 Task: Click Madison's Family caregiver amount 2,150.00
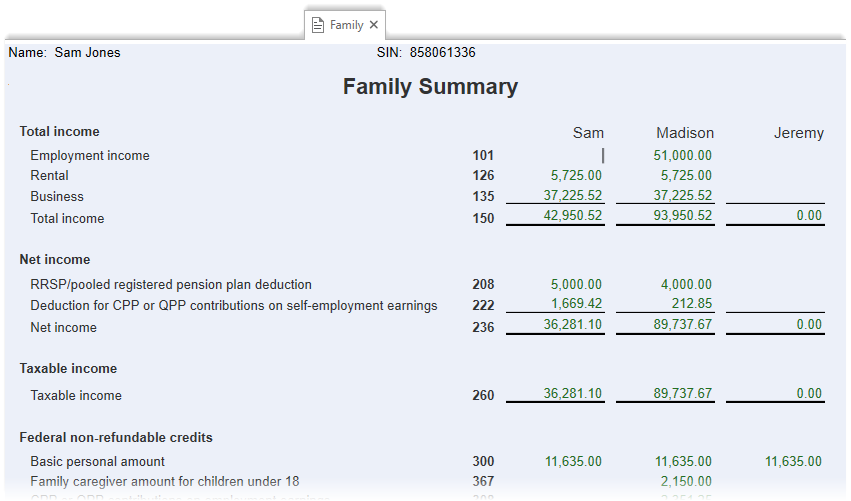click(x=687, y=482)
